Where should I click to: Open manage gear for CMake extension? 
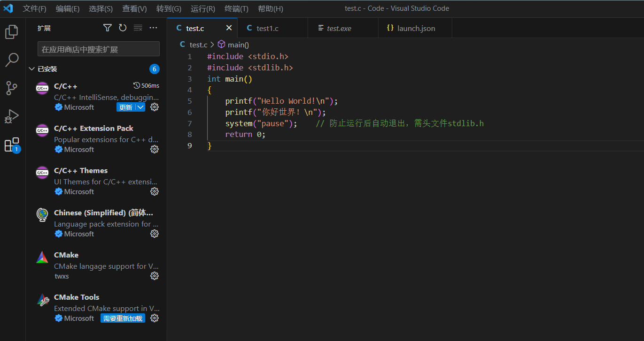coord(154,276)
